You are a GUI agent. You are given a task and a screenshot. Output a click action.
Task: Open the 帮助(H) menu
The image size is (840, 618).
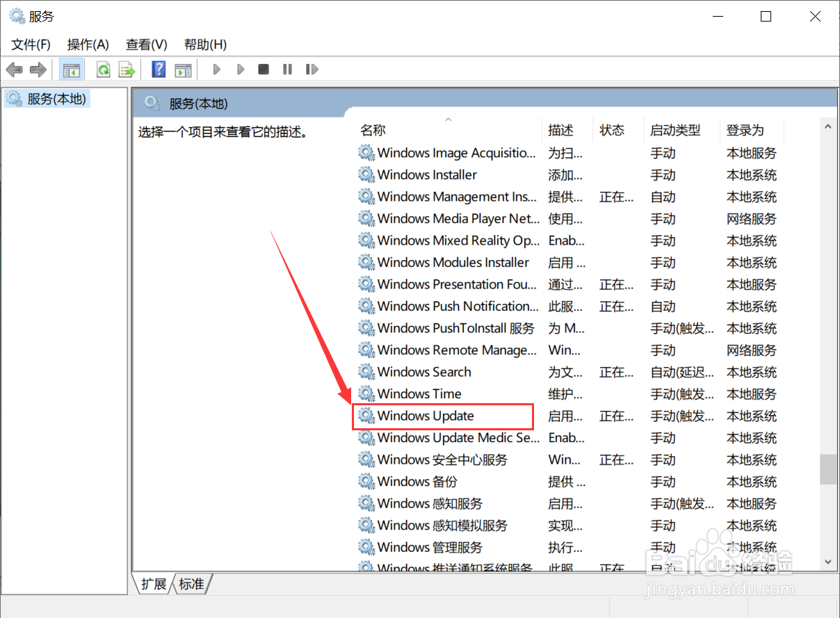click(x=205, y=44)
